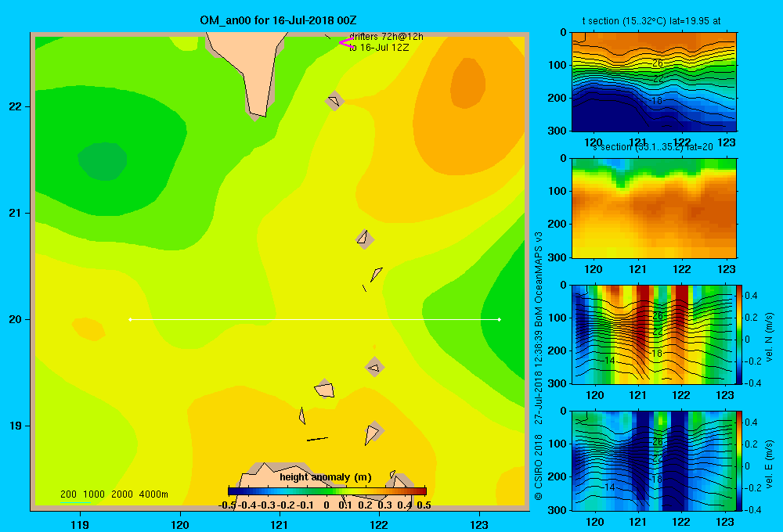
Task: Click latitude label 19 on the main map
Action: (16, 426)
